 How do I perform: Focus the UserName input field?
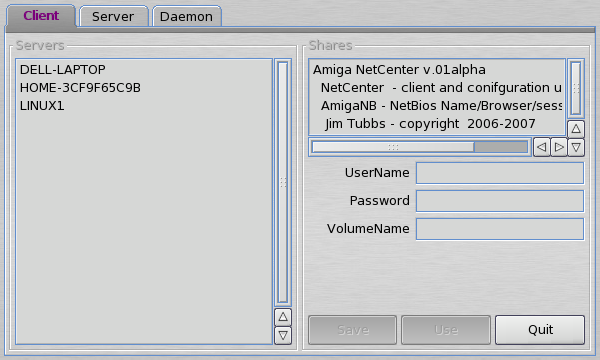(500, 173)
